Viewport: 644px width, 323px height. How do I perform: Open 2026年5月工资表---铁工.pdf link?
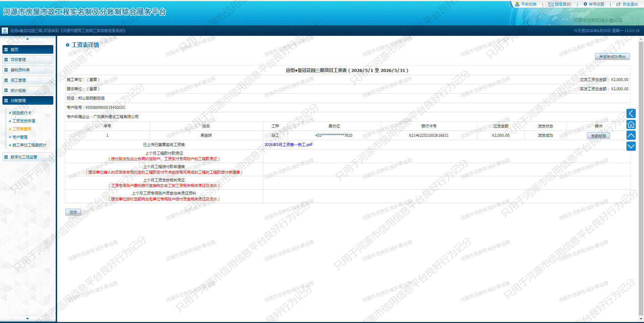coord(288,145)
